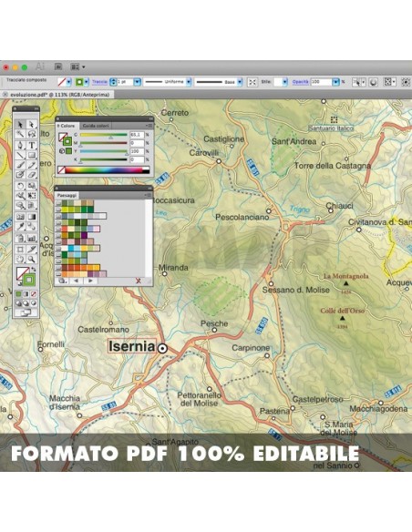The image size is (412, 532).
Task: Choose the Lasso tool
Action: pyautogui.click(x=32, y=134)
